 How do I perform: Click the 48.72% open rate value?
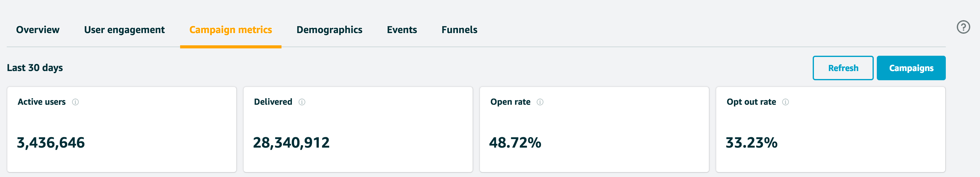(x=515, y=143)
